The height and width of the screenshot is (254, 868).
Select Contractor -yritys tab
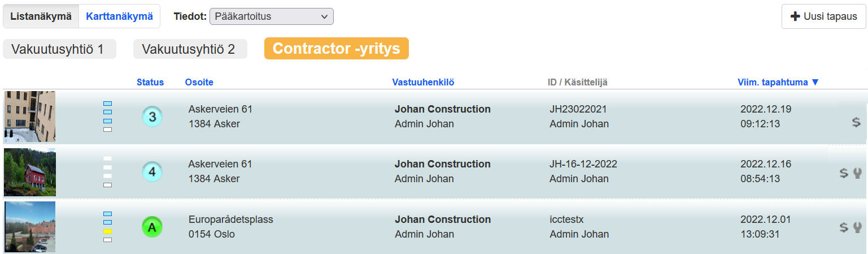pyautogui.click(x=336, y=49)
